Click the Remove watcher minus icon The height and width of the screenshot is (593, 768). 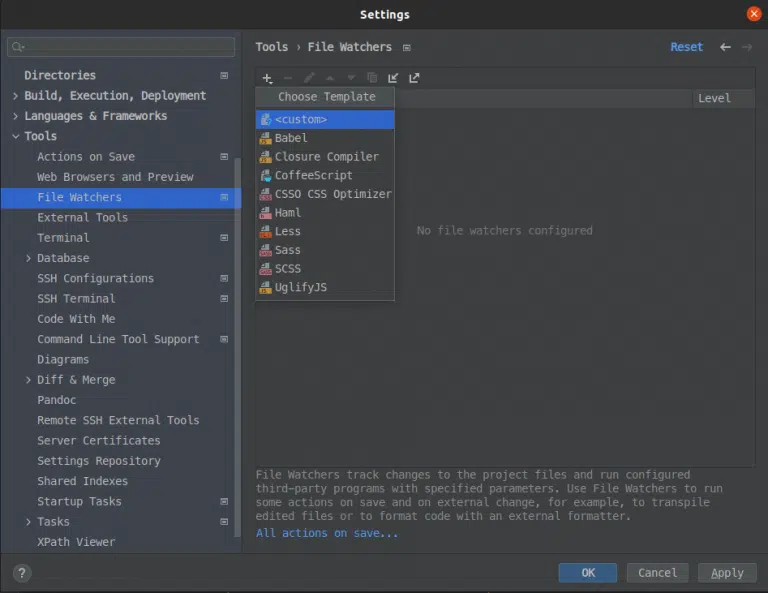coord(288,78)
